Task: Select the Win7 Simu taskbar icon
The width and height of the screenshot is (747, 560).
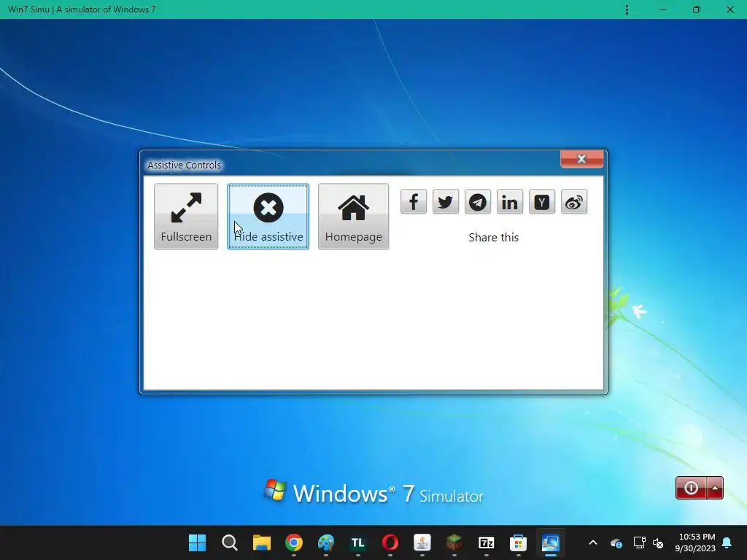Action: pyautogui.click(x=550, y=542)
